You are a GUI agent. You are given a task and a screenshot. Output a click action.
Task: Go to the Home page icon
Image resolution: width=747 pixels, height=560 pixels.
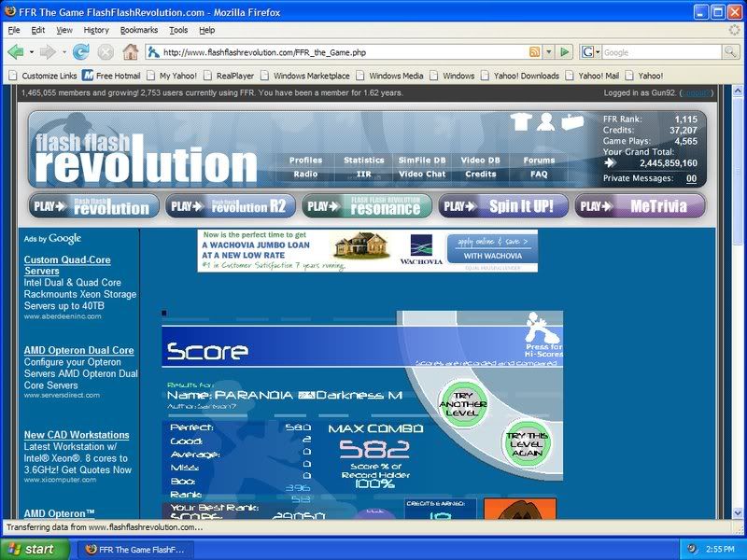130,52
